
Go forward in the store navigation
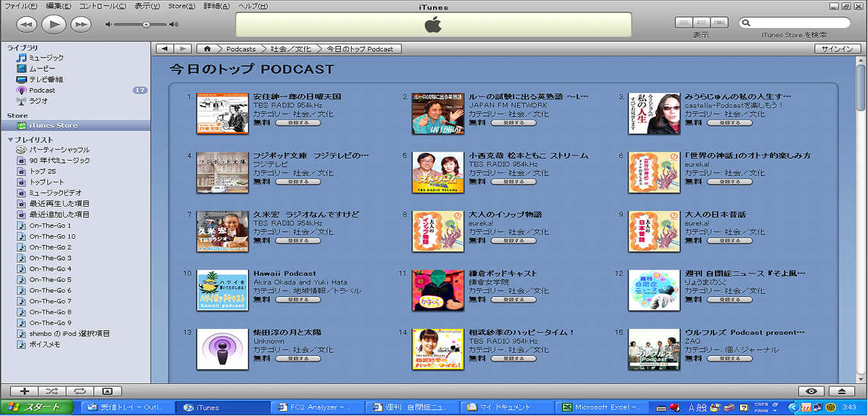point(183,49)
